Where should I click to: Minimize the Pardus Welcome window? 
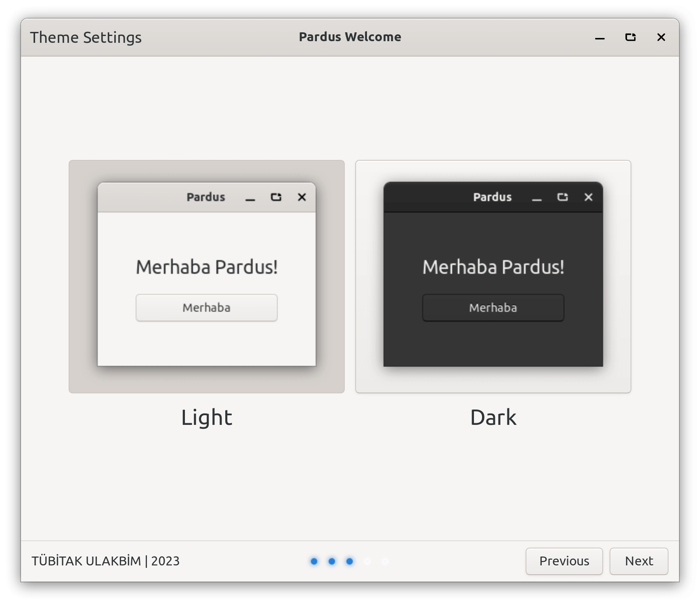click(599, 38)
